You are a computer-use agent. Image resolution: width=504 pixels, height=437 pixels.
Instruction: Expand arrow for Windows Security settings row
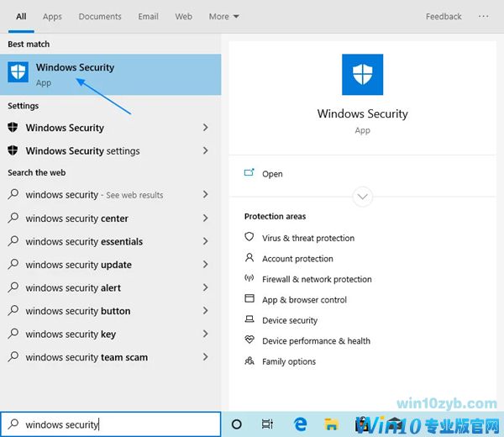206,150
